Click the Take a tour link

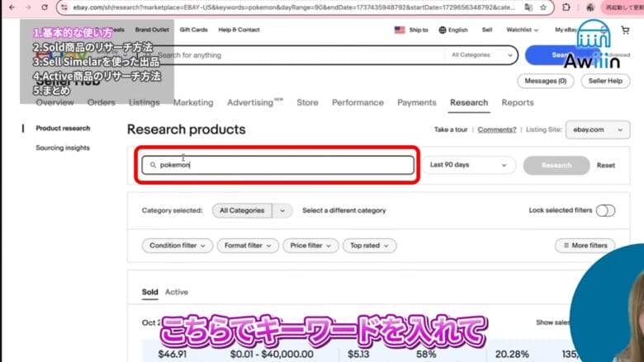pyautogui.click(x=451, y=129)
